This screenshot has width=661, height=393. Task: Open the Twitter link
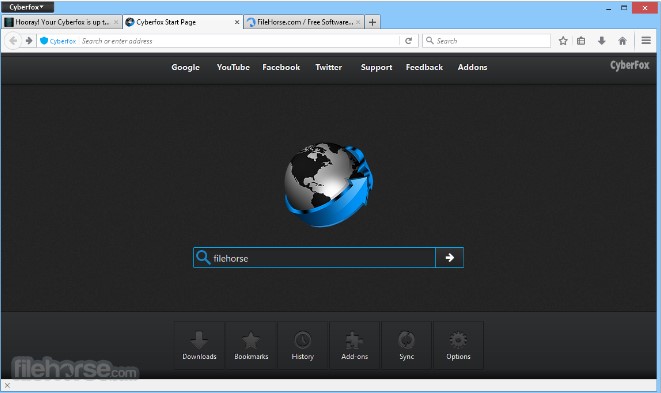(328, 67)
